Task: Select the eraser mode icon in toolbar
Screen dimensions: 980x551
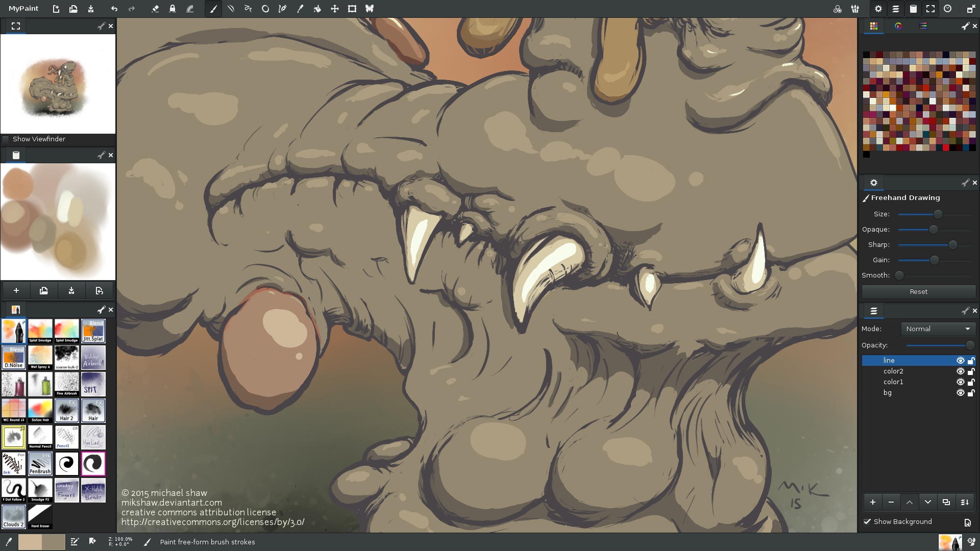Action: pyautogui.click(x=155, y=9)
